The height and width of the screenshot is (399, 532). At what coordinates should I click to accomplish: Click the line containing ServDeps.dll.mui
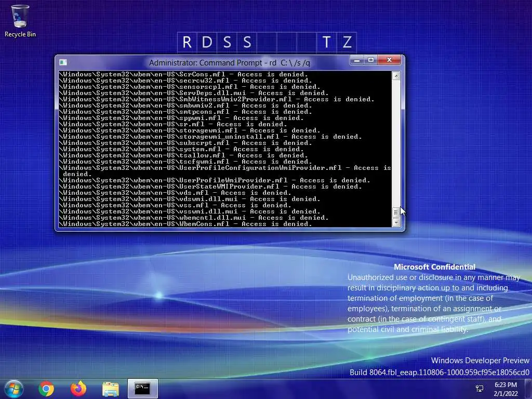tap(194, 93)
